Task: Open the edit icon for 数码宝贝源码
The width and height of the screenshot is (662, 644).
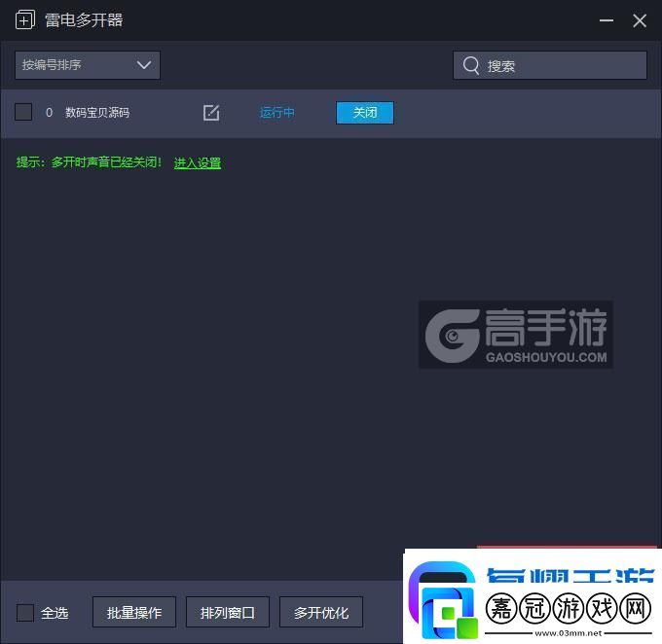Action: [211, 113]
